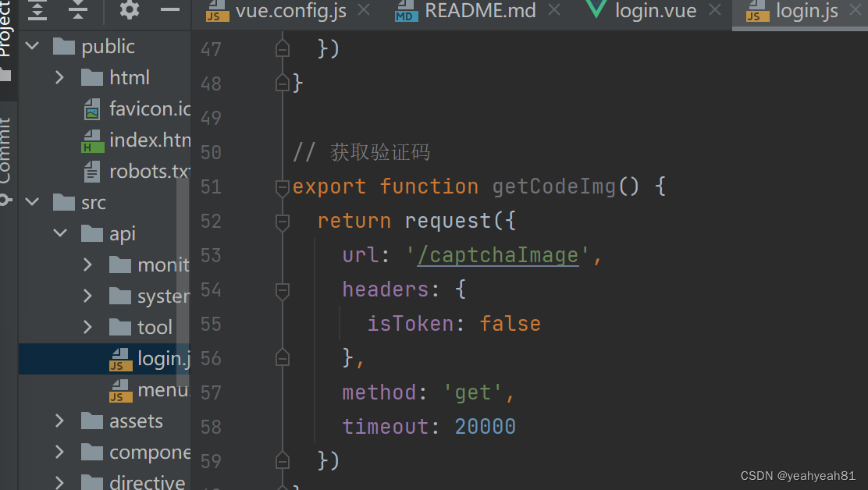Click fold end marker on line 47
Image resolution: width=868 pixels, height=490 pixels.
[283, 48]
